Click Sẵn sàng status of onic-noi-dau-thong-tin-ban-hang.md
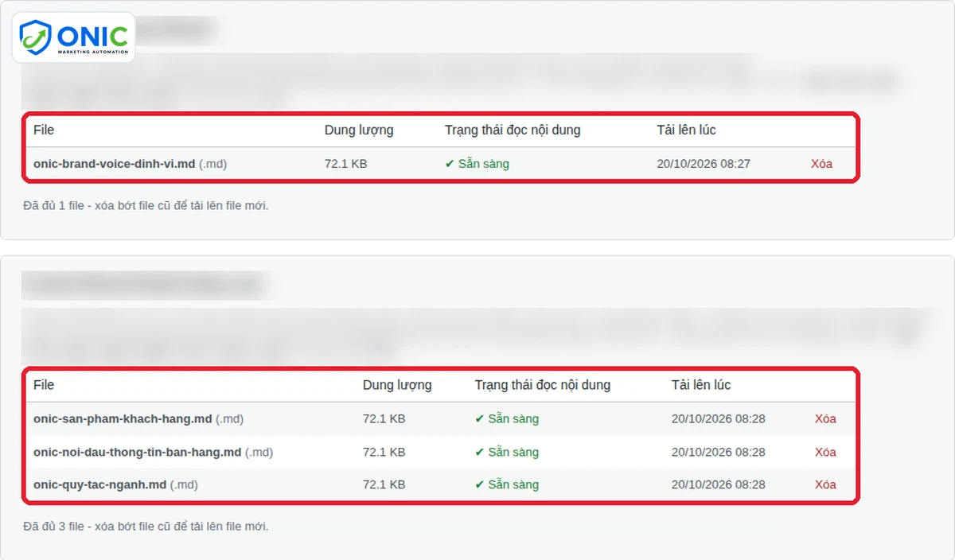Viewport: 955px width, 560px height. [x=507, y=452]
